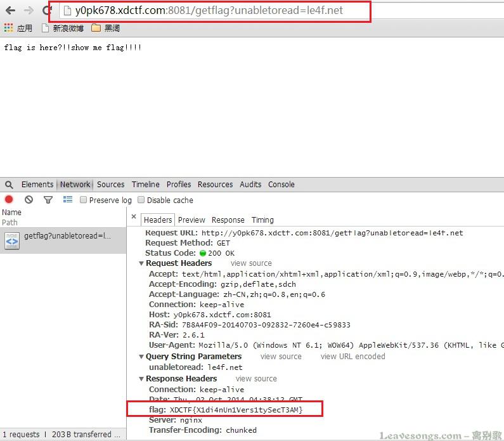This screenshot has height=441, width=504.
Task: Switch to the Resources panel
Action: click(x=215, y=184)
